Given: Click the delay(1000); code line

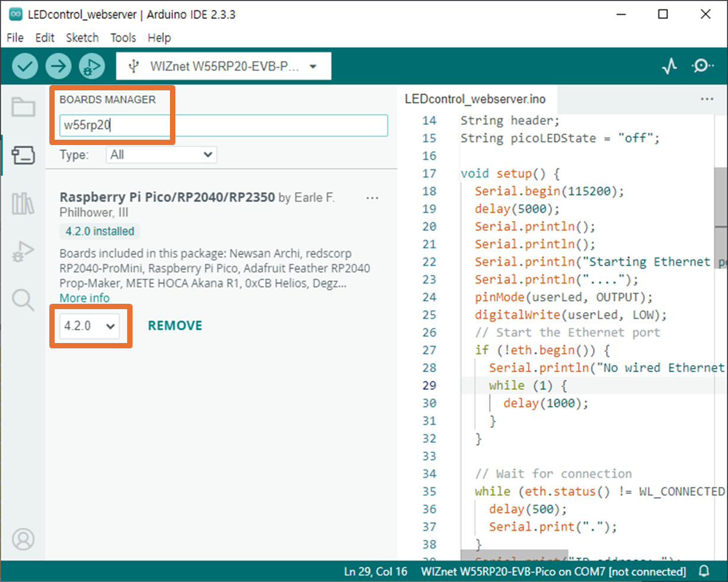Looking at the screenshot, I should [546, 403].
